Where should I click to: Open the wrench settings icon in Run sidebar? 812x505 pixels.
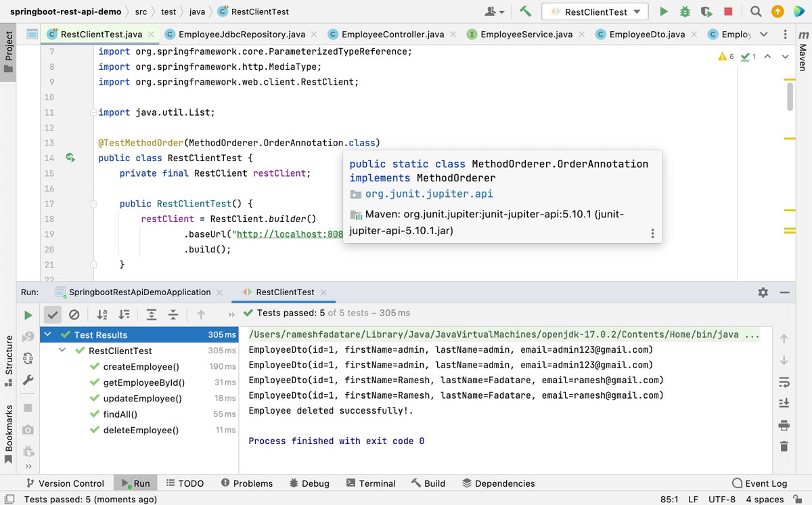[x=28, y=380]
